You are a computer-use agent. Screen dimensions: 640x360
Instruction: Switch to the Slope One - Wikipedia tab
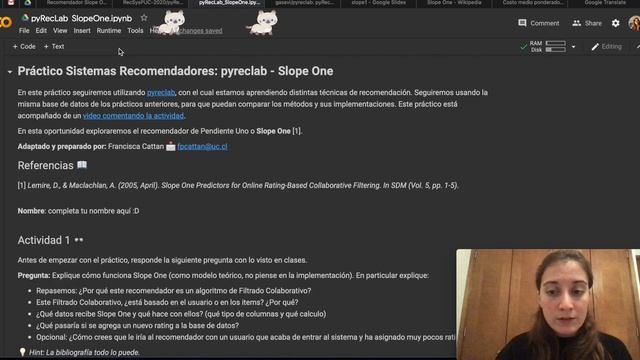454,3
